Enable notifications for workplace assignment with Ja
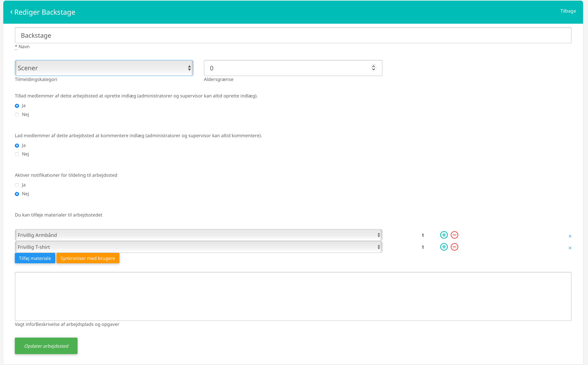The width and height of the screenshot is (588, 365). pos(17,185)
